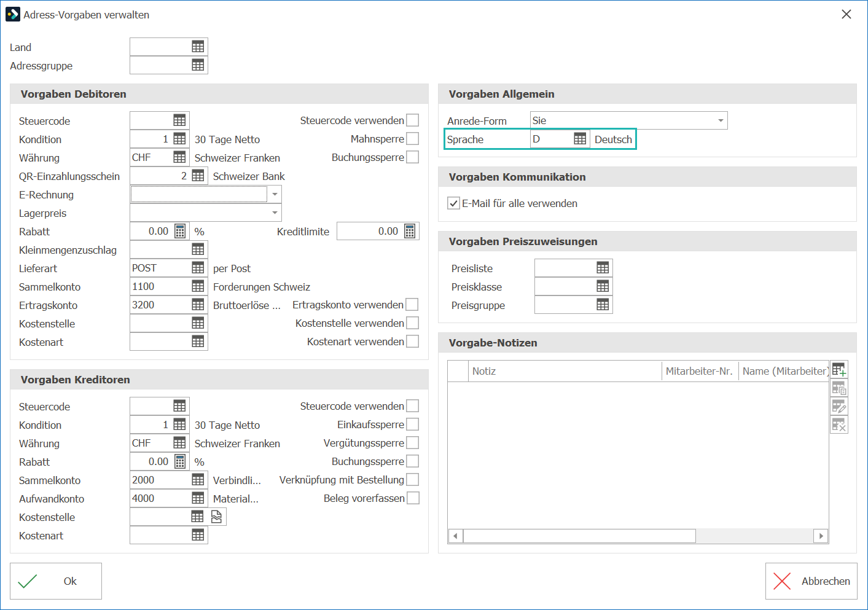Screen dimensions: 868x610
Task: Open the Preisklasse lookup icon
Action: (603, 286)
